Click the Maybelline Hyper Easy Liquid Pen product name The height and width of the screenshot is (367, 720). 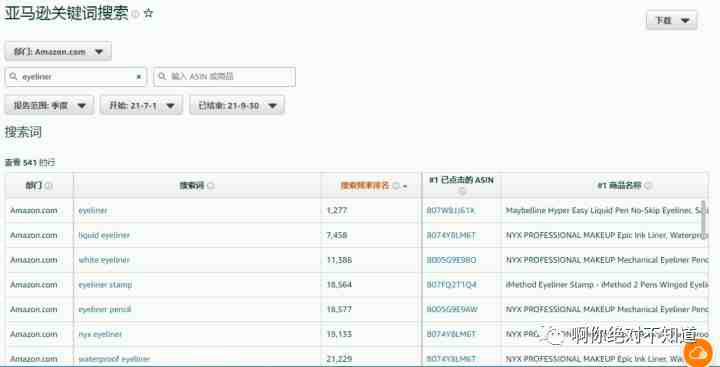(607, 210)
